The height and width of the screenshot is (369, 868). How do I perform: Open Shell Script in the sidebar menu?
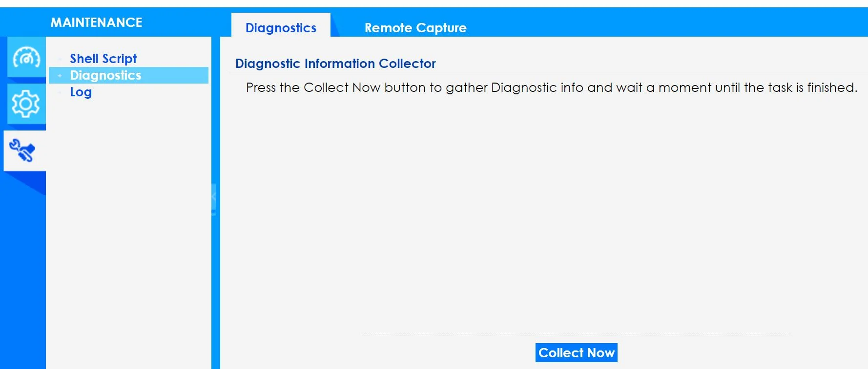(103, 59)
